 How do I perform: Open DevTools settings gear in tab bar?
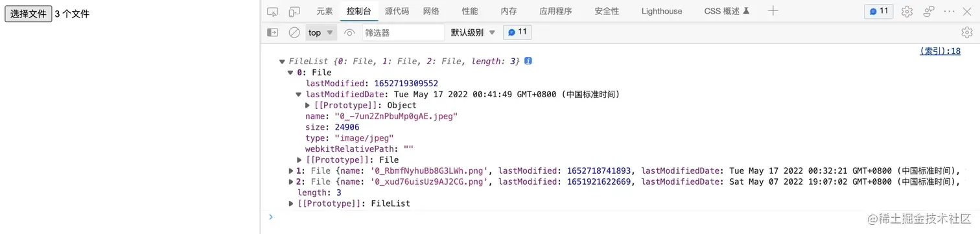point(907,12)
